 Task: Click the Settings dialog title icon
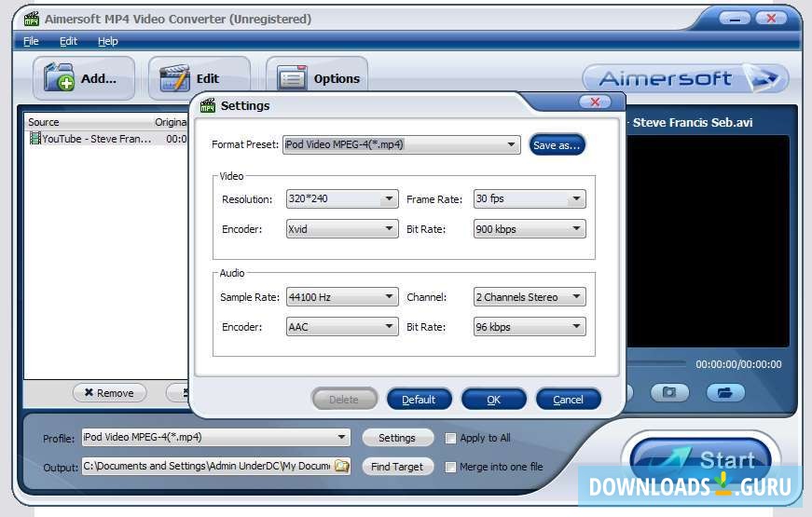pyautogui.click(x=208, y=105)
